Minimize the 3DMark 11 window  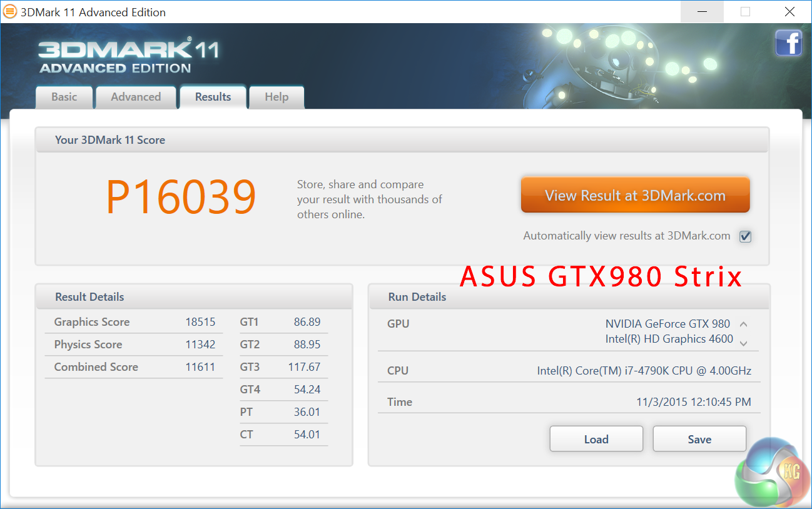pyautogui.click(x=702, y=12)
